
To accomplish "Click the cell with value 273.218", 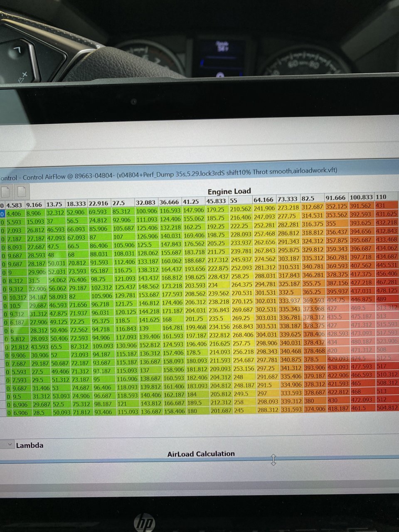I will 289,208.
